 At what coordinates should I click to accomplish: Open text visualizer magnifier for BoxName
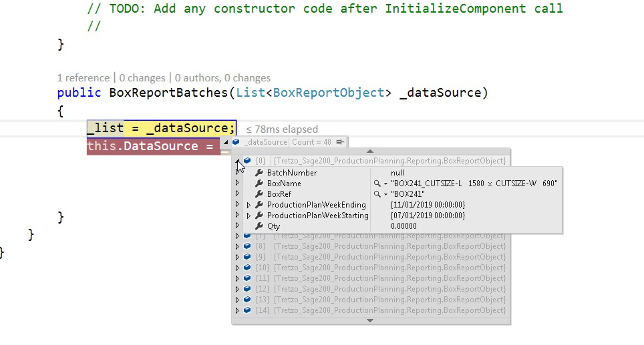coord(377,184)
